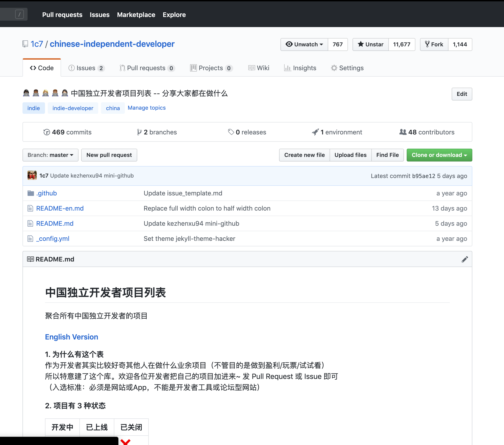Expand the Branch: master selector
The height and width of the screenshot is (445, 504).
50,155
